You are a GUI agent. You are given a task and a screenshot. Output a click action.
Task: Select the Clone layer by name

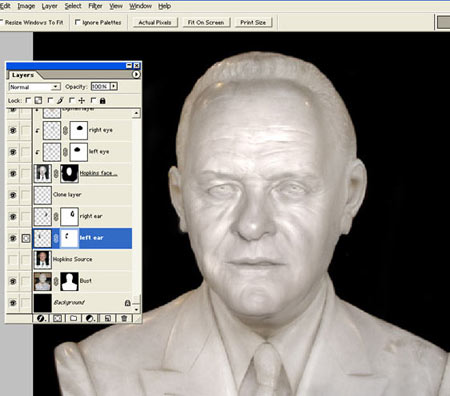click(67, 195)
